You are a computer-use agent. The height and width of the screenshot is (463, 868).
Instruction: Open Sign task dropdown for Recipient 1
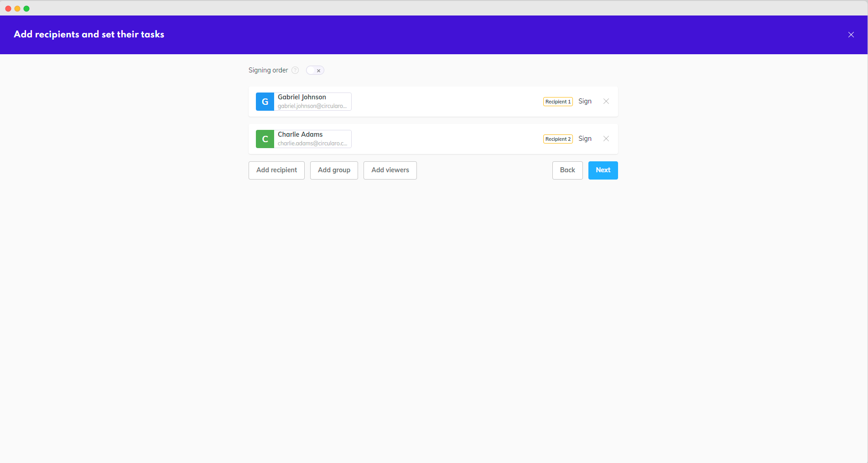click(x=585, y=102)
